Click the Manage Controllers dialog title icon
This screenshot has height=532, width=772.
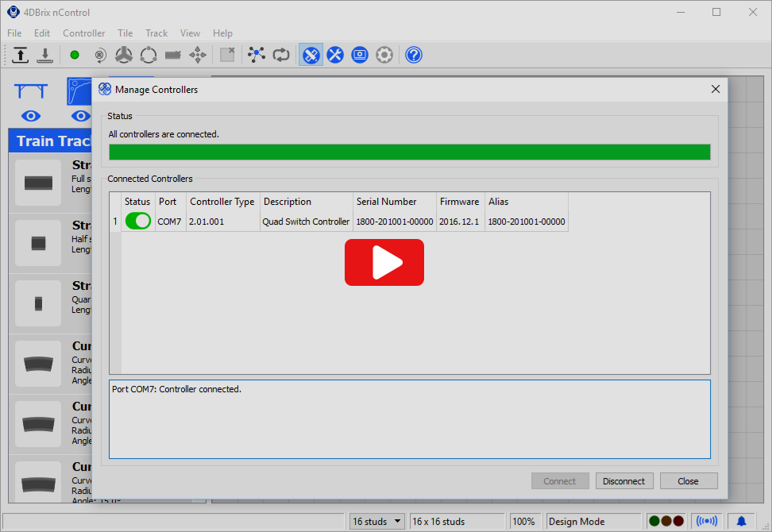pyautogui.click(x=104, y=89)
